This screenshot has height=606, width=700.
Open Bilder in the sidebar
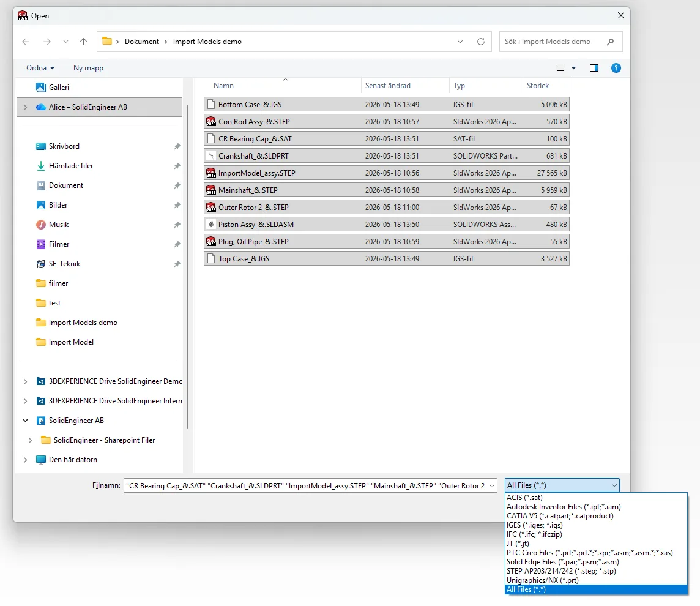tap(58, 205)
